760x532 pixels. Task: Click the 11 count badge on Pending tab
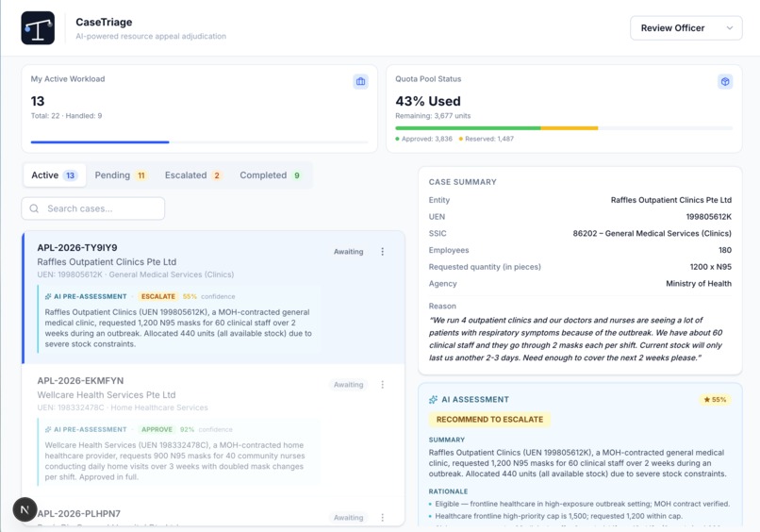(x=141, y=175)
